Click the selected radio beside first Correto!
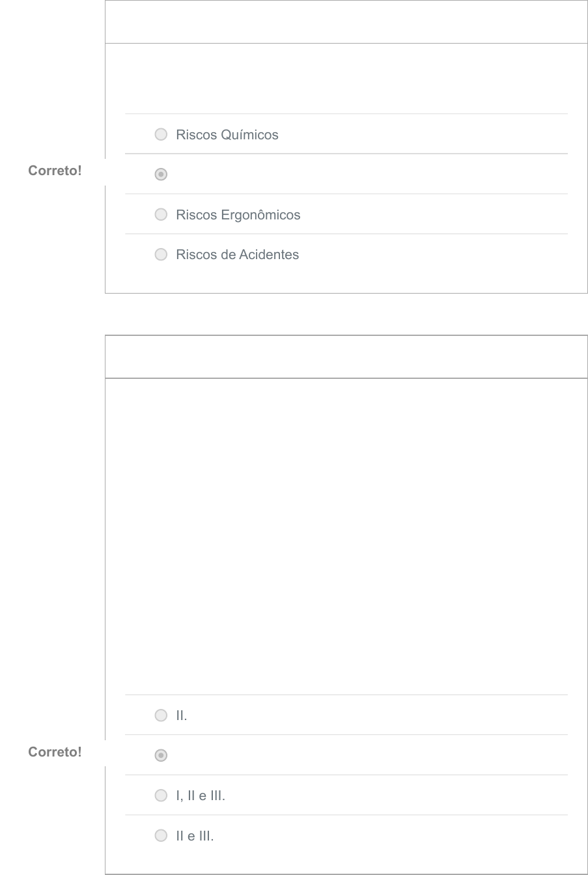 click(x=161, y=174)
